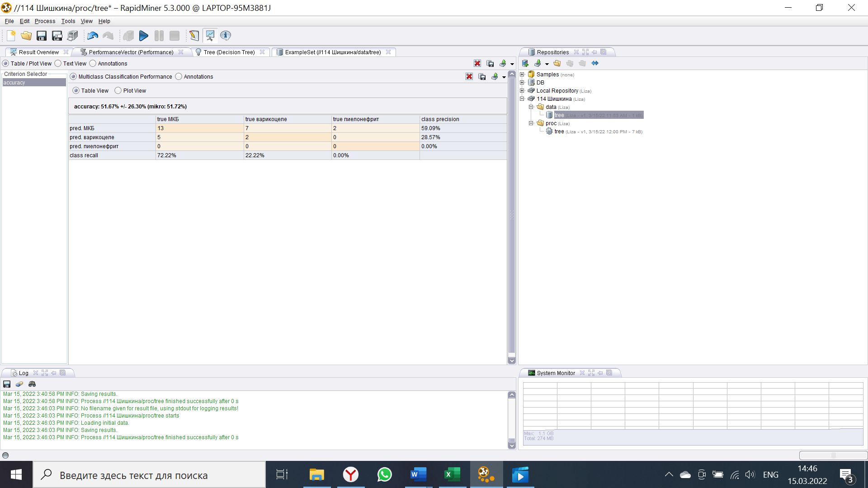Click save icon in performance toolbar

[482, 77]
